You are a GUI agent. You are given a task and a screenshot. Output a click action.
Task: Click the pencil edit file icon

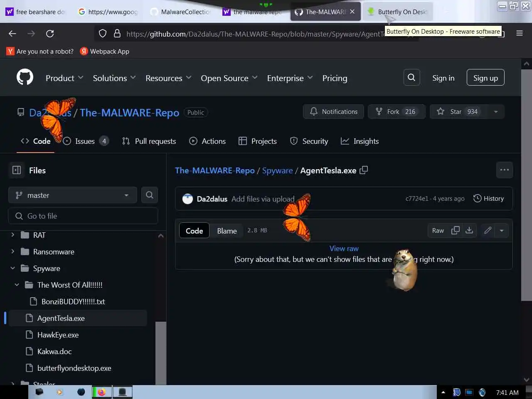pyautogui.click(x=488, y=230)
